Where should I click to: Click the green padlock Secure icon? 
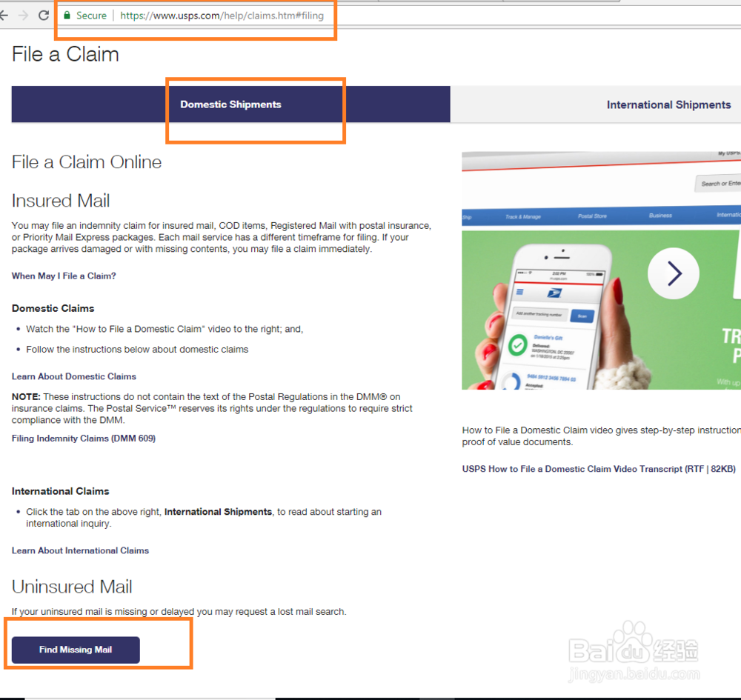(67, 16)
